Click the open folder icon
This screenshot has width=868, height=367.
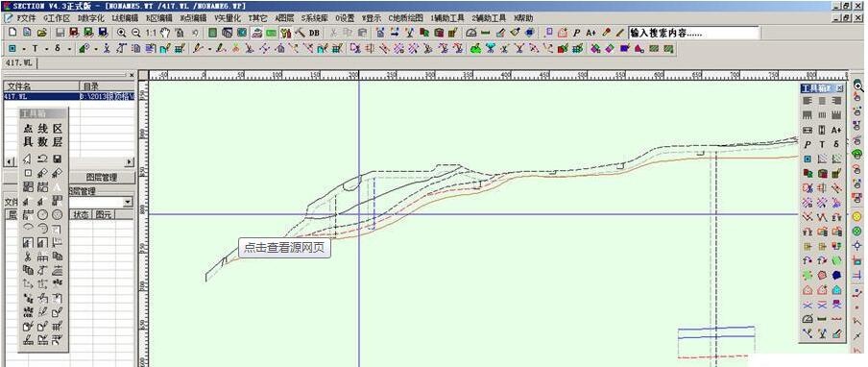tap(41, 33)
